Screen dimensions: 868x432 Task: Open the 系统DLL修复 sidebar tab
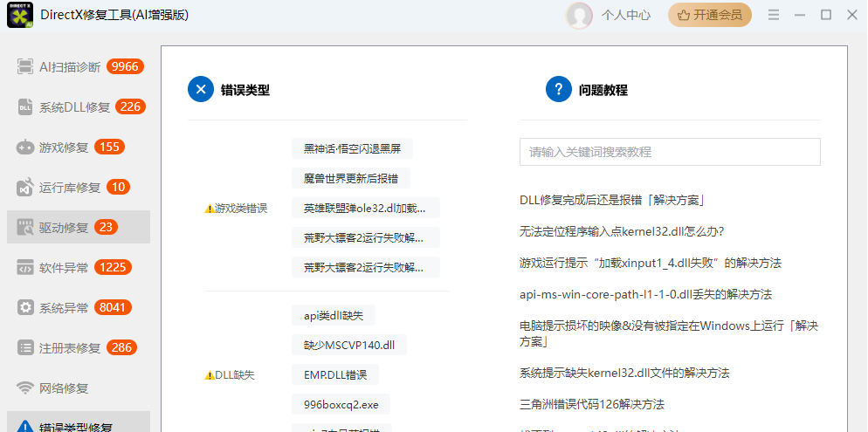78,106
